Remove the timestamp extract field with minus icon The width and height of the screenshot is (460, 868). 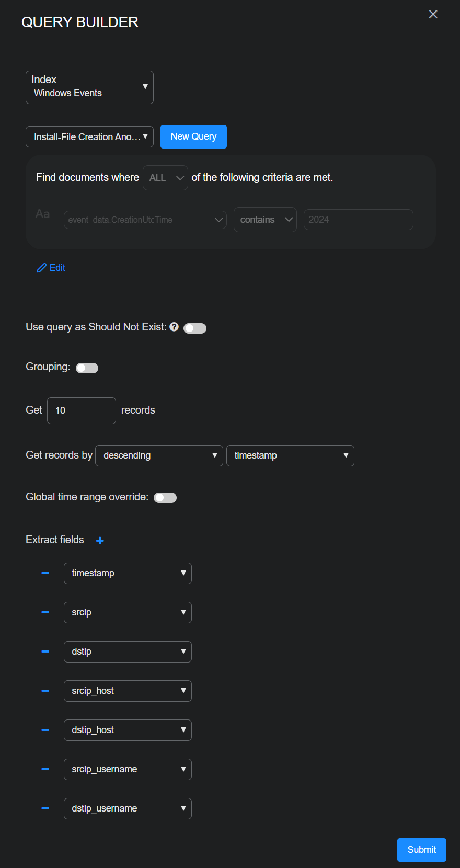point(45,573)
